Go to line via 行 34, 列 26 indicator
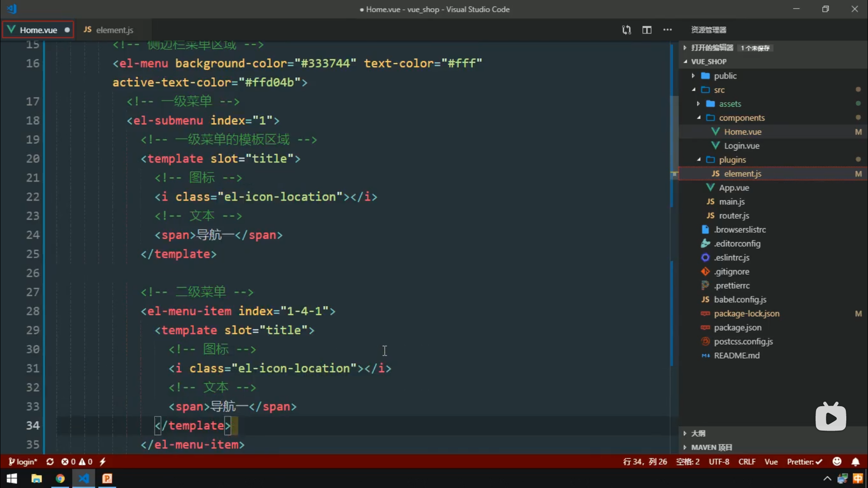This screenshot has width=868, height=488. tap(645, 462)
